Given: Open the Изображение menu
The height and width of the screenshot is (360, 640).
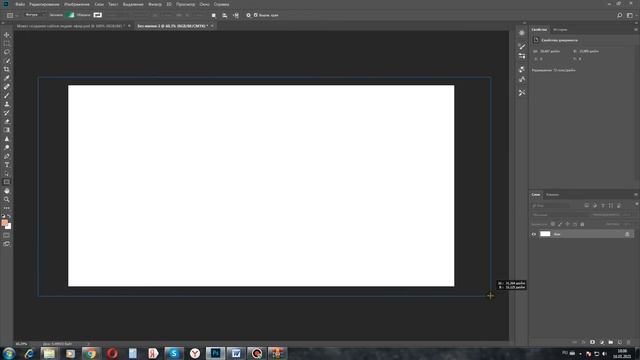Looking at the screenshot, I should point(77,4).
